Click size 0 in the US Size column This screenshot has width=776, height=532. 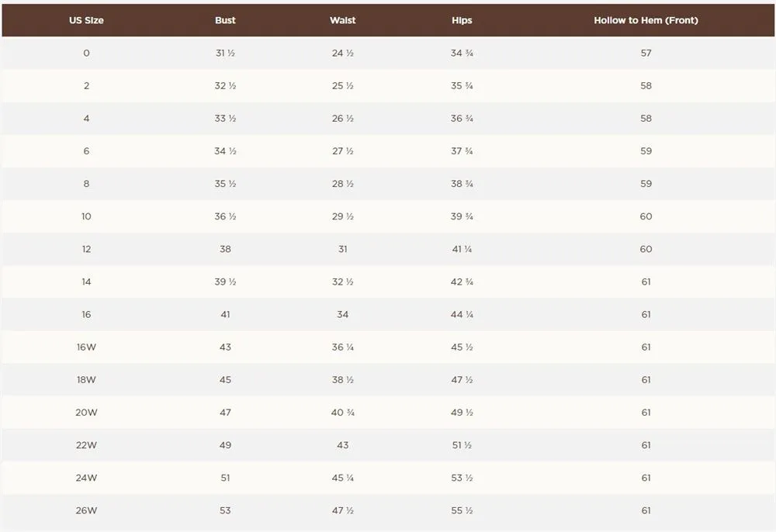pyautogui.click(x=86, y=54)
